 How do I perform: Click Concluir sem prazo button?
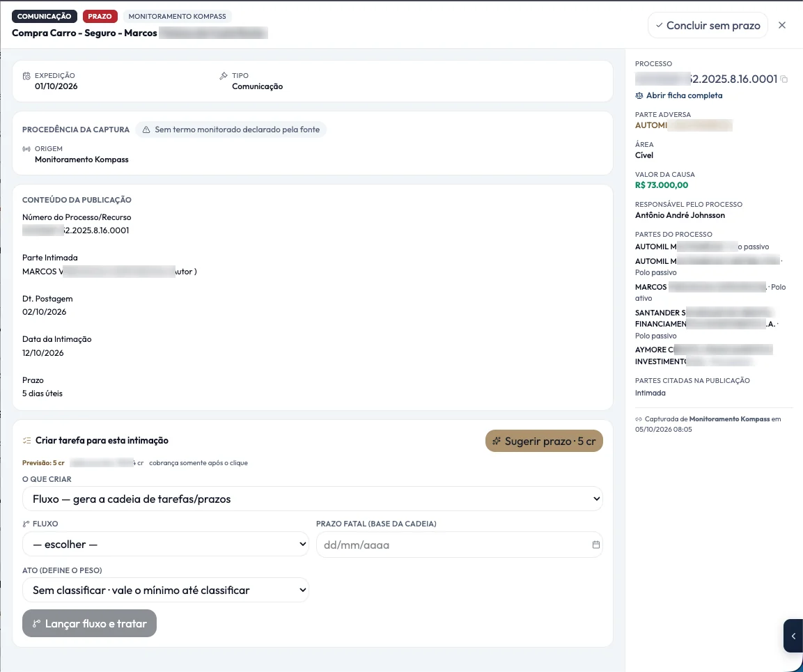[x=708, y=25]
